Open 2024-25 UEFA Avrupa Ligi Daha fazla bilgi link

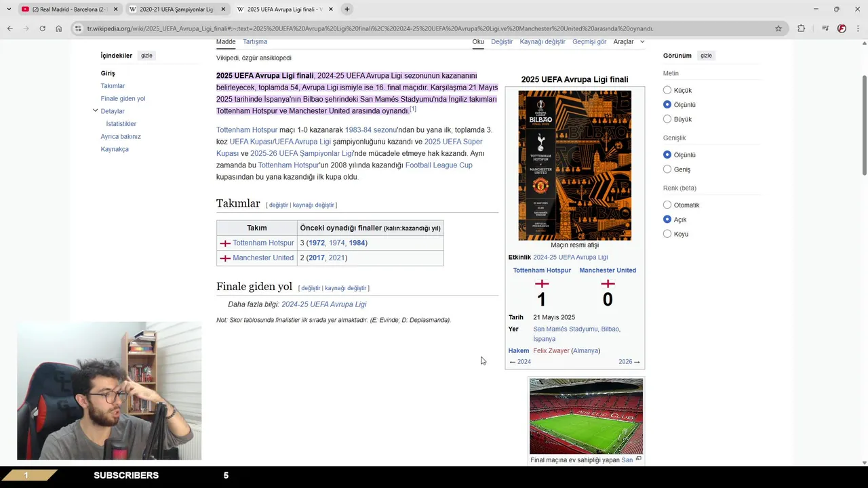[324, 304]
